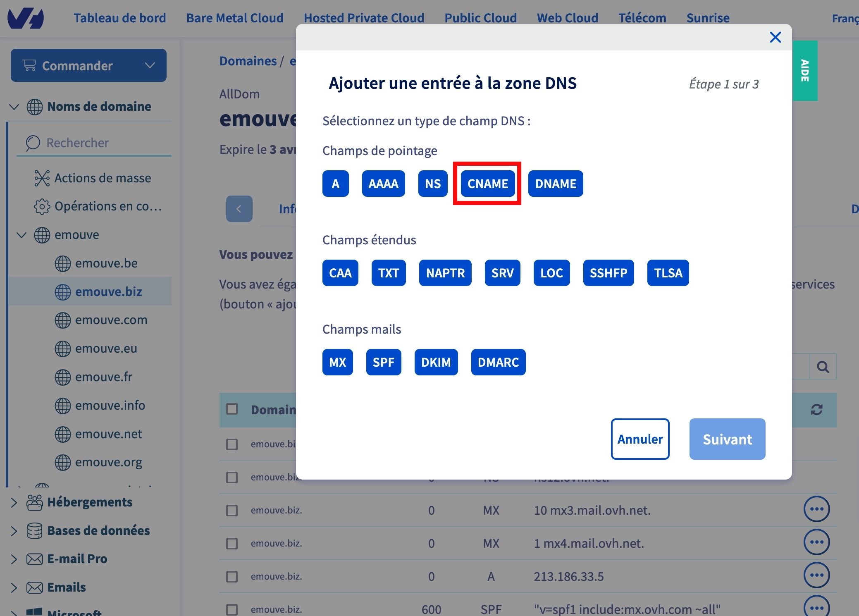The width and height of the screenshot is (859, 616).
Task: Click the Suivant button
Action: 727,439
